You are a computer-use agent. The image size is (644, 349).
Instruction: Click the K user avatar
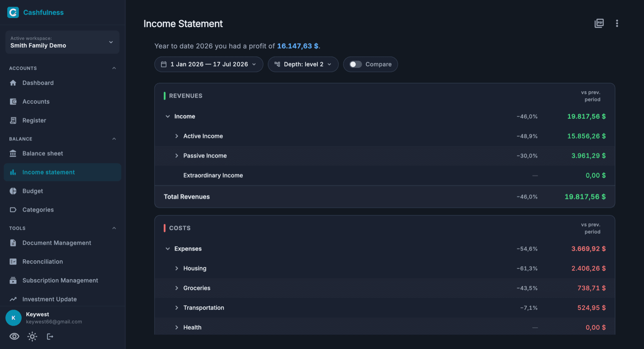13,318
